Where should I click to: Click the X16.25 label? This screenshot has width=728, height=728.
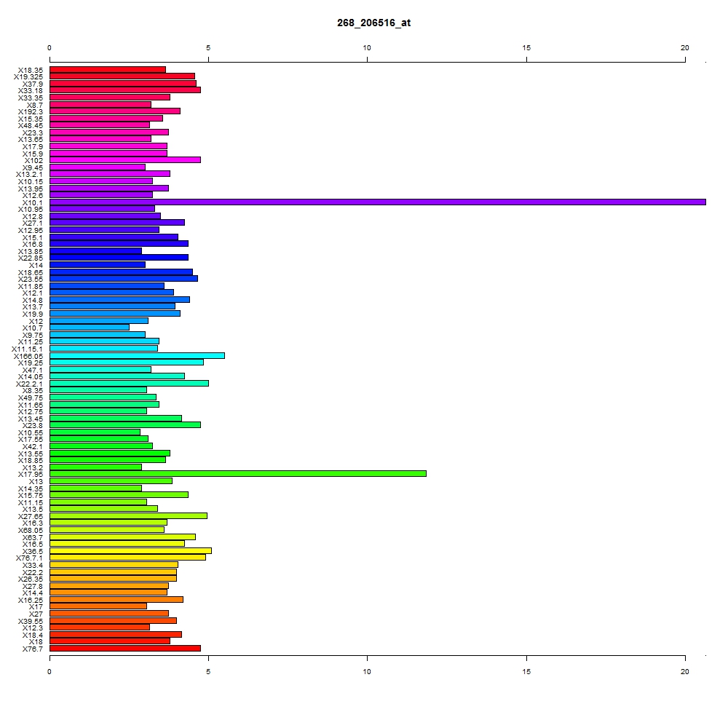[x=30, y=601]
